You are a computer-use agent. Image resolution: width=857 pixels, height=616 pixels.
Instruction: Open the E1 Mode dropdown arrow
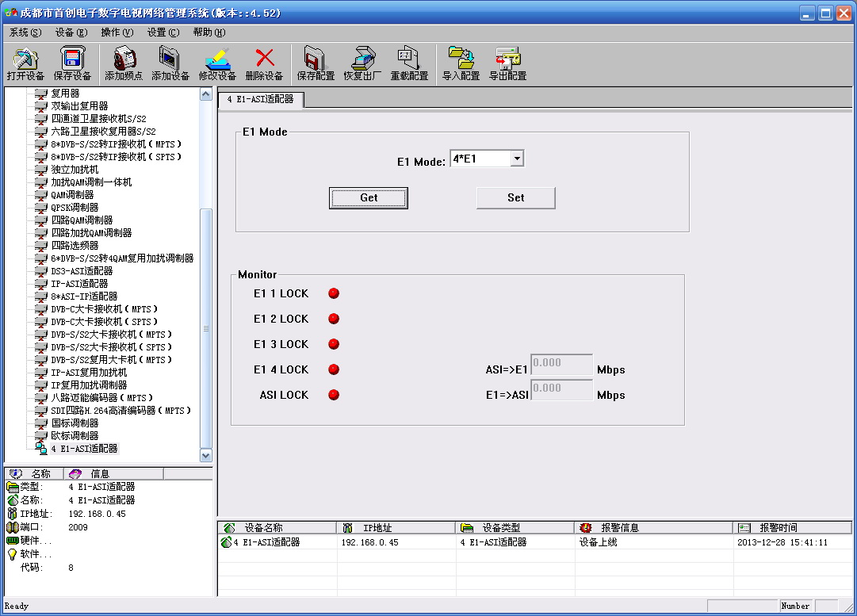(x=517, y=159)
